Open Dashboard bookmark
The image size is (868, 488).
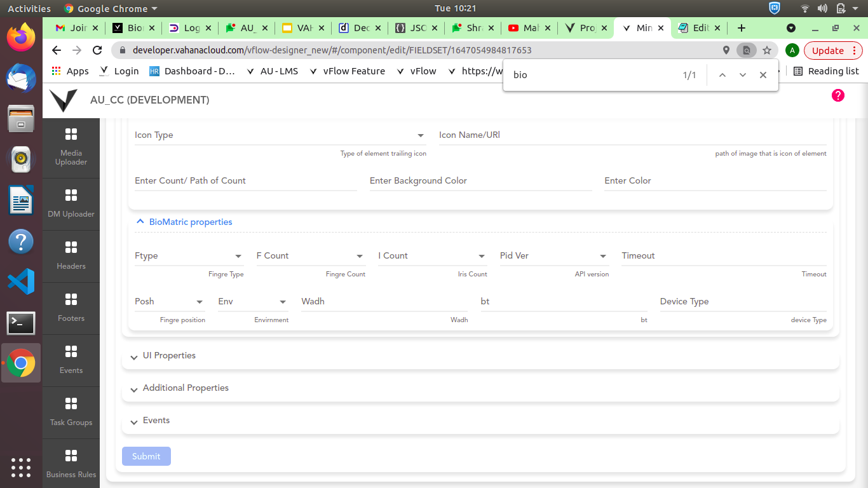tap(193, 71)
